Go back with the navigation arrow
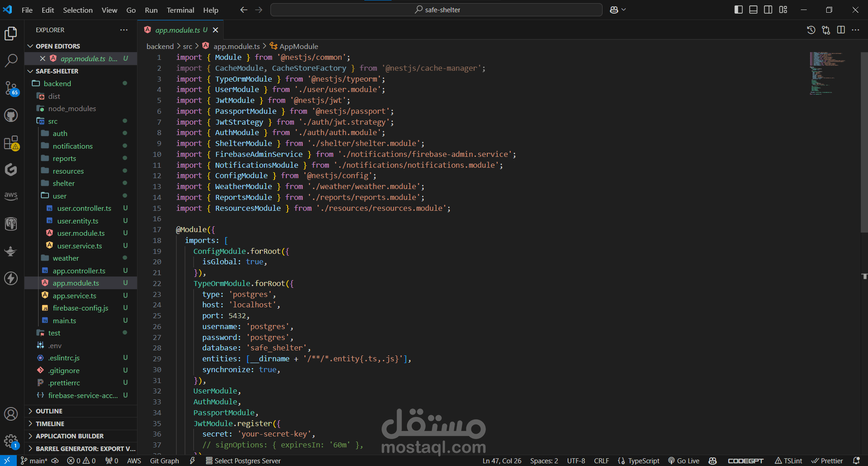868x466 pixels. [244, 10]
